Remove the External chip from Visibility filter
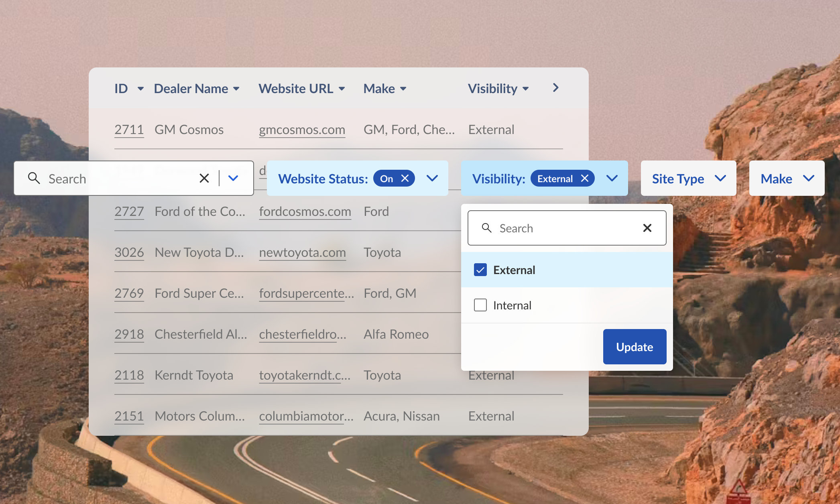 pos(585,178)
